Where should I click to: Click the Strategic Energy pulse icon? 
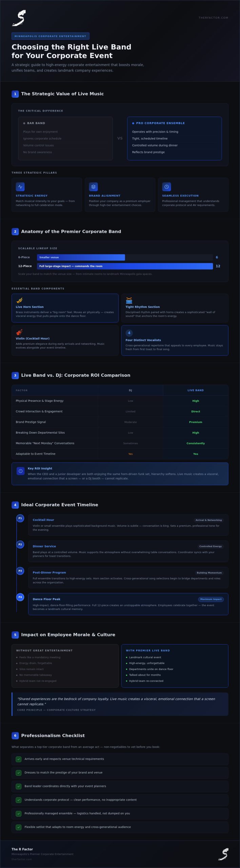click(20, 187)
